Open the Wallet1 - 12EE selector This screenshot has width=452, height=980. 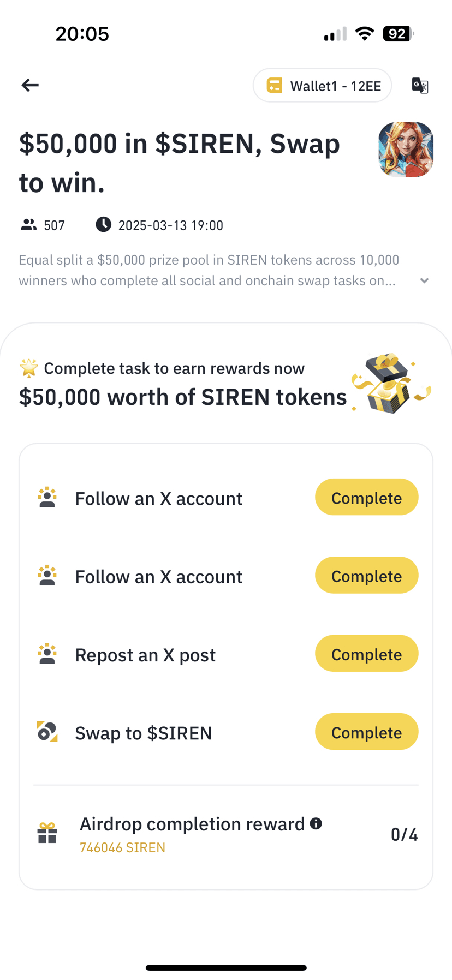[x=322, y=85]
